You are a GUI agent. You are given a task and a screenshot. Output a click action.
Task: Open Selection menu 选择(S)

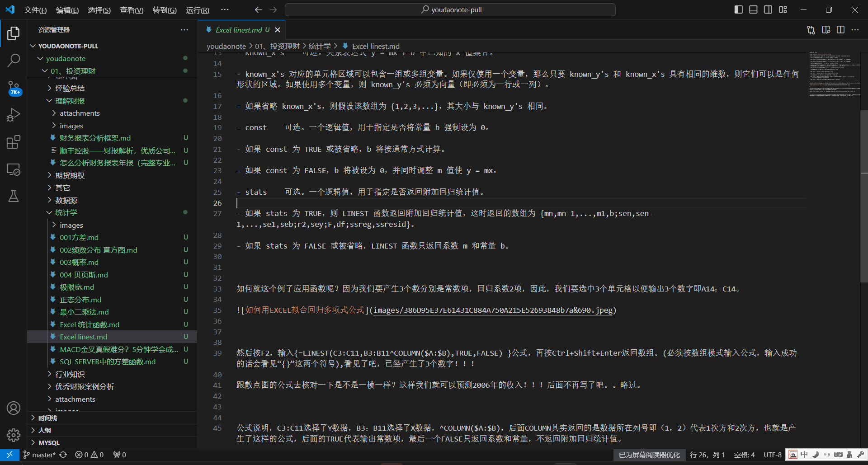coord(99,10)
